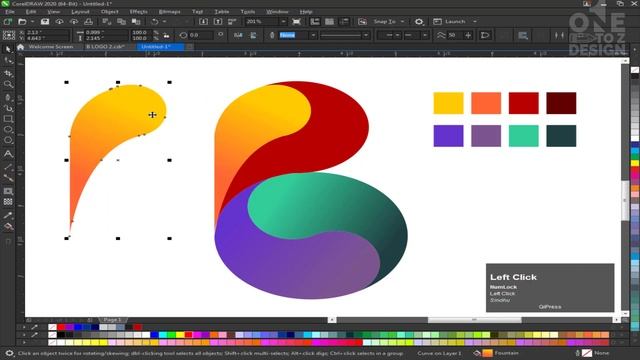Click the rotation angle field

tap(200, 35)
